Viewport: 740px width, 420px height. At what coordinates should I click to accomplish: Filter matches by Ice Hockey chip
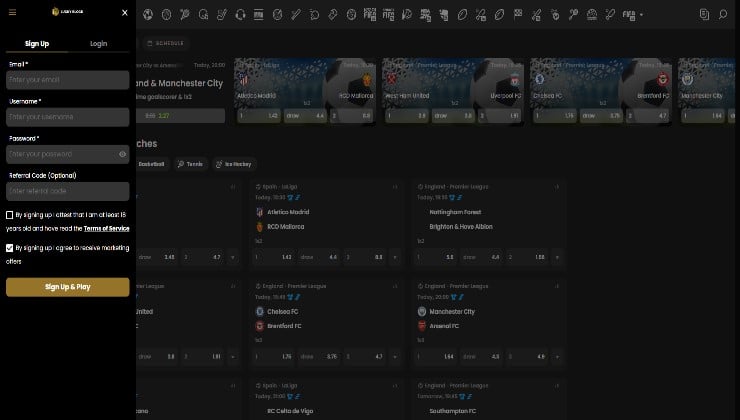tap(234, 164)
